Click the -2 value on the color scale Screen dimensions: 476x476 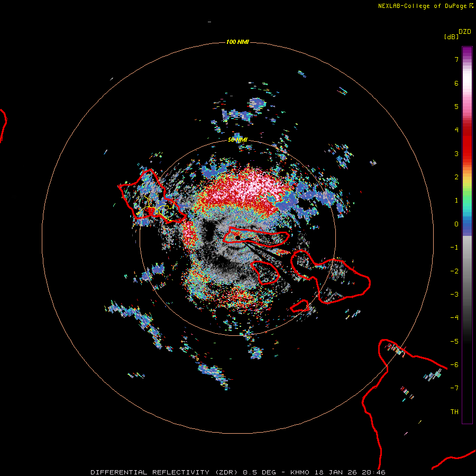pos(454,271)
